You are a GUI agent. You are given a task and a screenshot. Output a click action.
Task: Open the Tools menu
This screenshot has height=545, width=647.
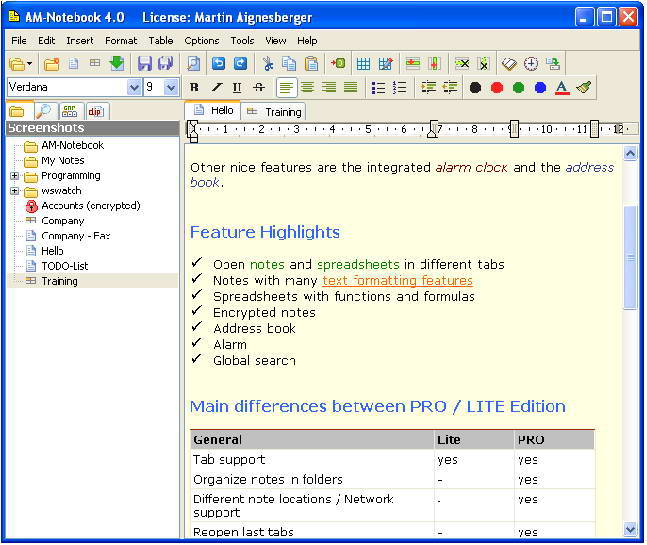point(242,40)
